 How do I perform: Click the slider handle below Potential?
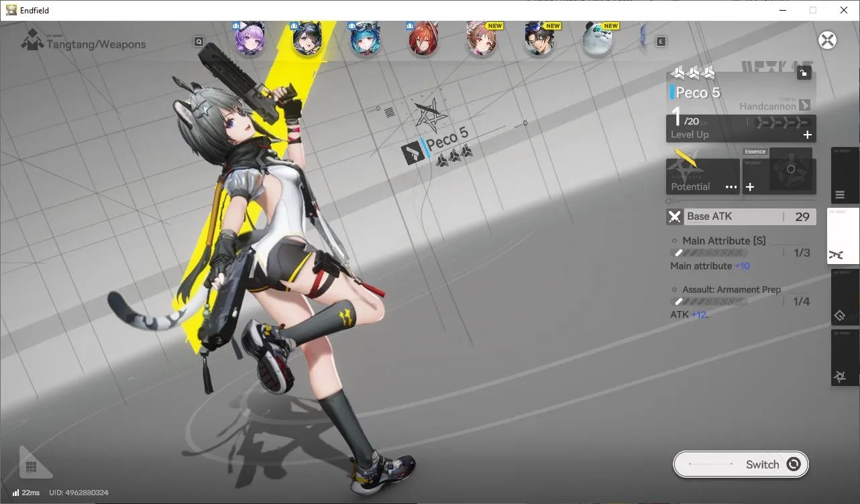pyautogui.click(x=669, y=201)
